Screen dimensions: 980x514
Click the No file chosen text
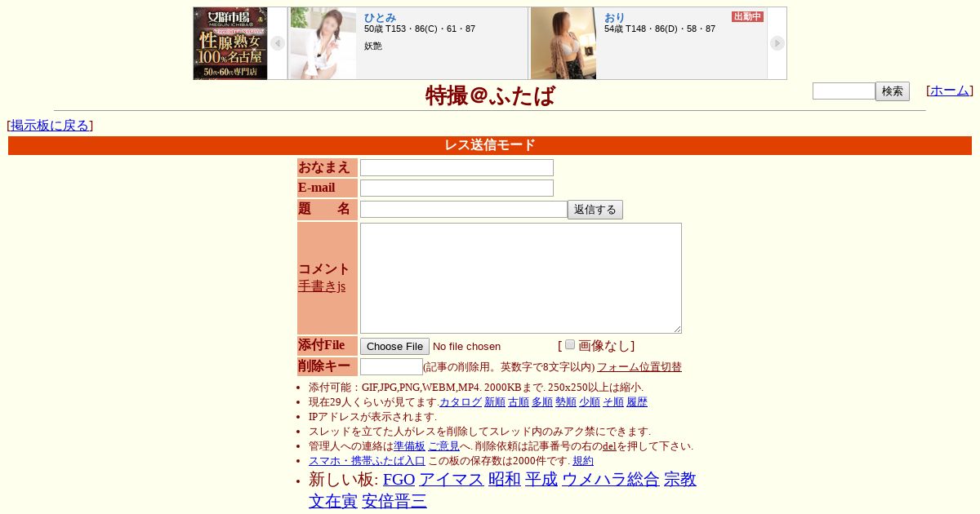pyautogui.click(x=466, y=347)
